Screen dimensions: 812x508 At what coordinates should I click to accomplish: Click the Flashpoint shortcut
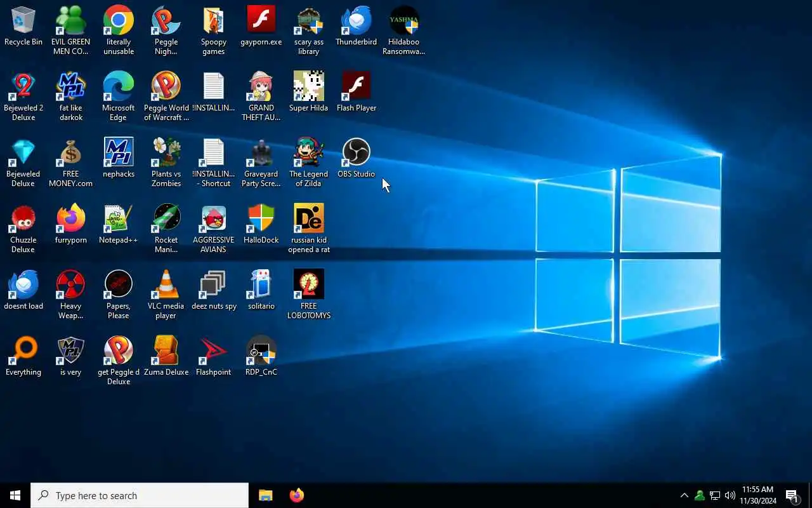tap(214, 357)
